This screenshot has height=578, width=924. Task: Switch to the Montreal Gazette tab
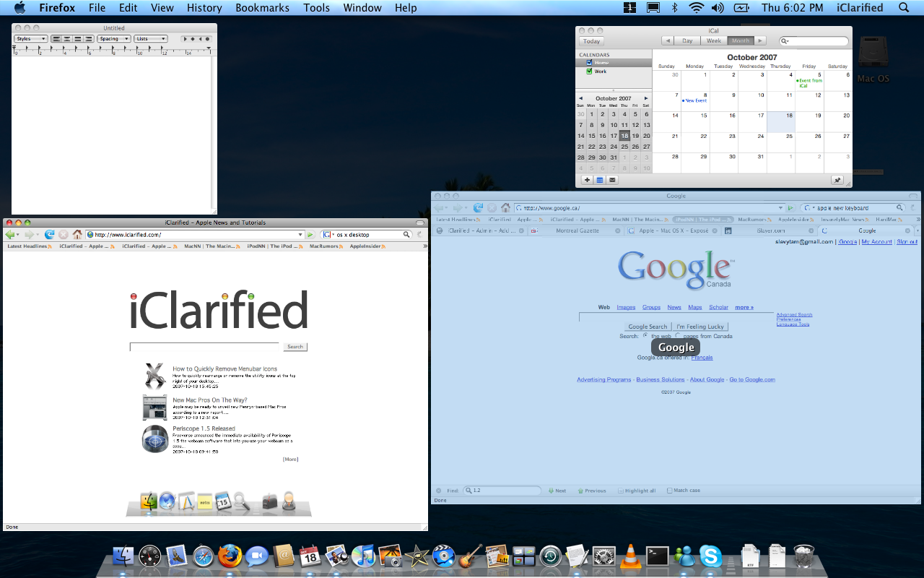tap(577, 230)
